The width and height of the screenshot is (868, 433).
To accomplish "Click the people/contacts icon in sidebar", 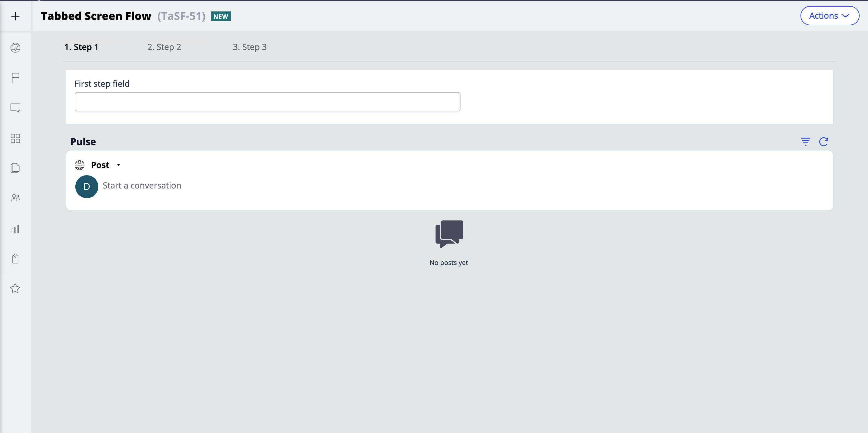I will [15, 198].
